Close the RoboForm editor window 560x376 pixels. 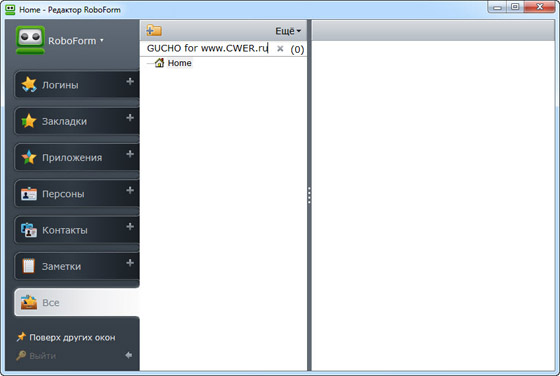pyautogui.click(x=540, y=7)
